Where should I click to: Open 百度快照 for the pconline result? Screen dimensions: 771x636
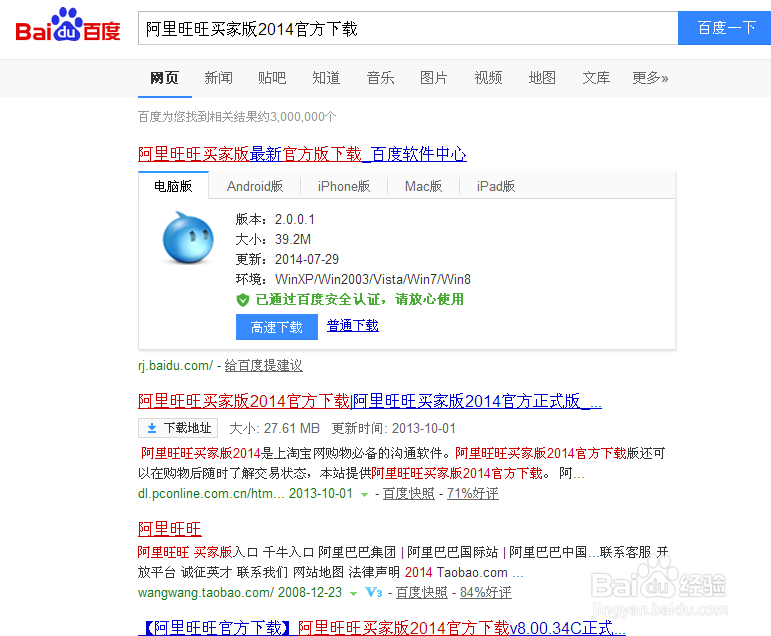(x=409, y=493)
